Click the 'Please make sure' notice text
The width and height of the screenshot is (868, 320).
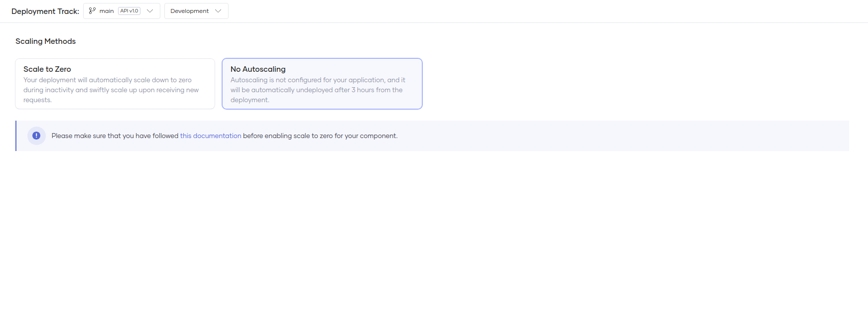(115, 136)
